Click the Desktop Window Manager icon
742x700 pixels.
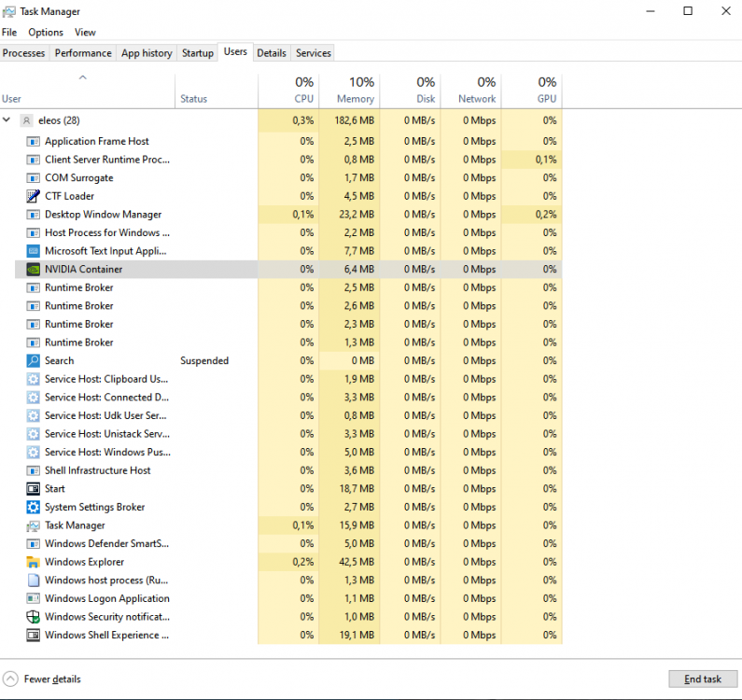tap(33, 215)
